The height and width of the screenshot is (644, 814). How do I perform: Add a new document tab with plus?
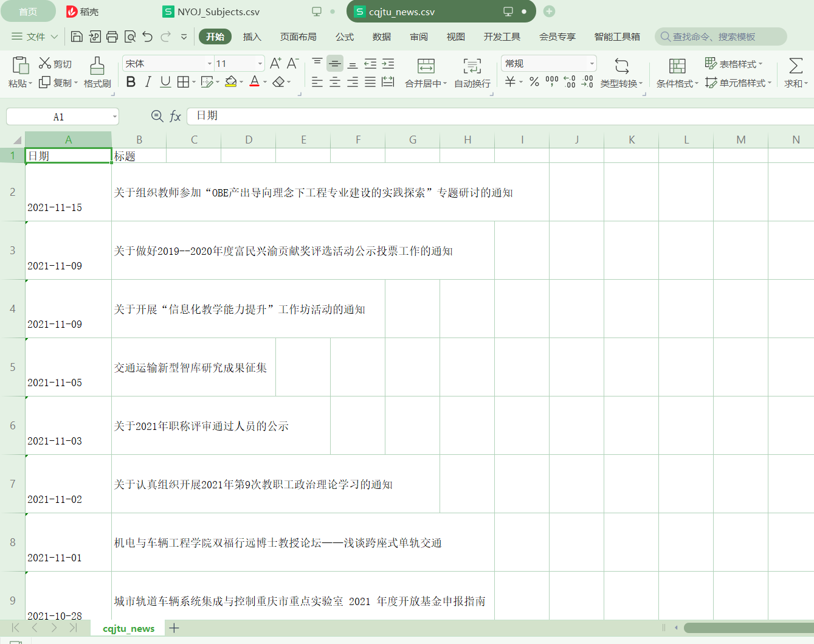pyautogui.click(x=549, y=11)
